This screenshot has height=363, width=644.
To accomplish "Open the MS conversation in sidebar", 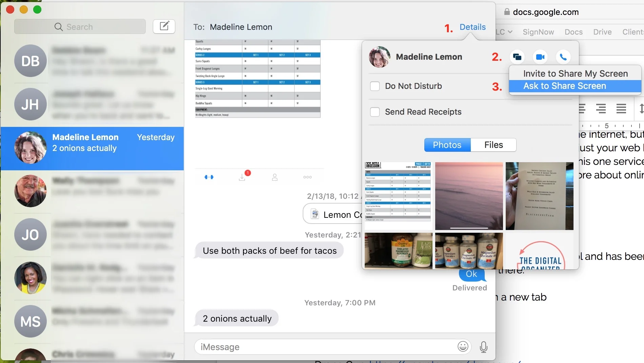I will click(92, 321).
